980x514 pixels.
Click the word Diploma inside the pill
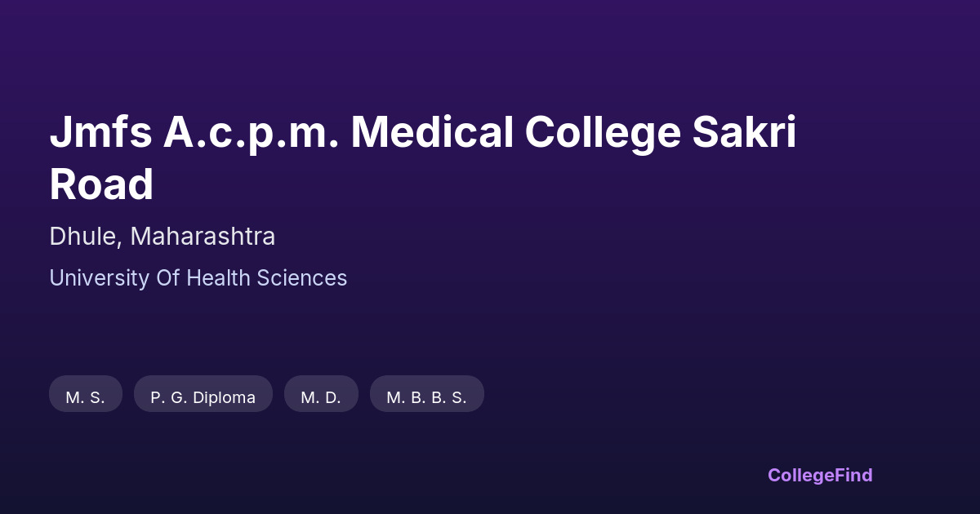coord(224,397)
